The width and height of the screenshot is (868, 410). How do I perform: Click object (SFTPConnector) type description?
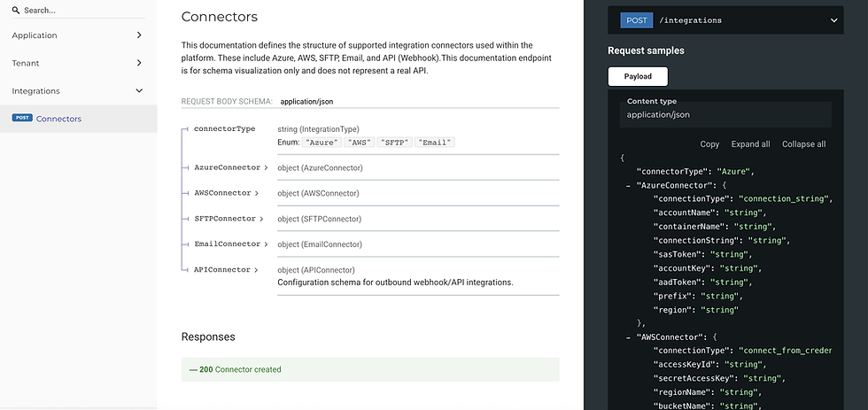(320, 219)
